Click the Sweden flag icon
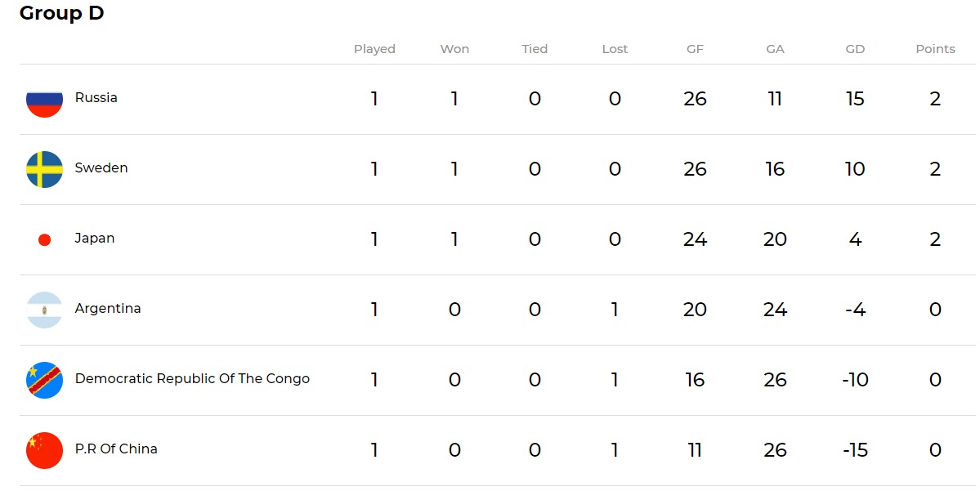Screen dimensions: 980x491 (x=44, y=169)
